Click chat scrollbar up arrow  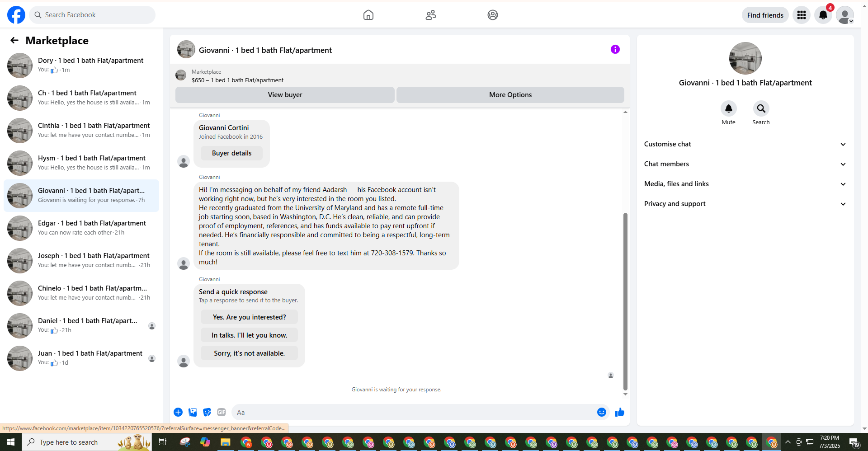(625, 112)
